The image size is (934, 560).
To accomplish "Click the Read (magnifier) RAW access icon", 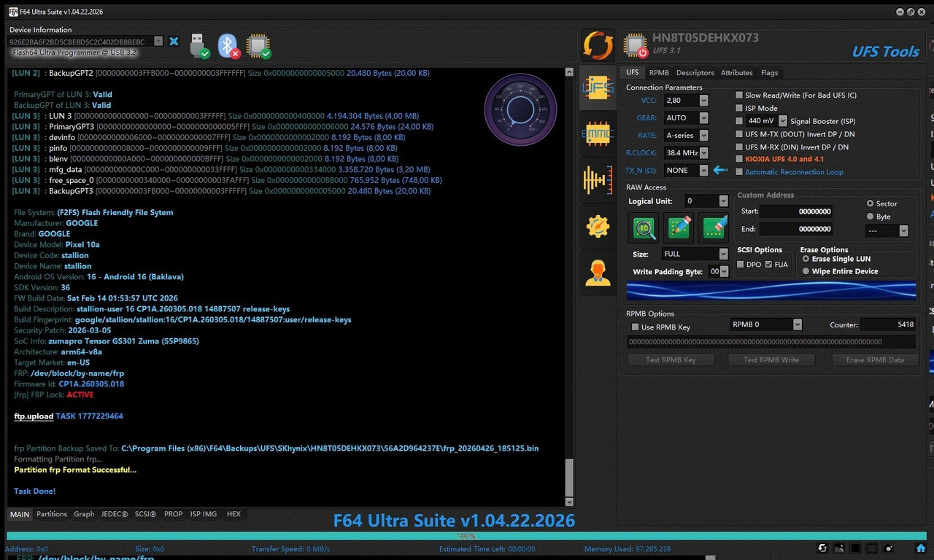I will tap(644, 228).
